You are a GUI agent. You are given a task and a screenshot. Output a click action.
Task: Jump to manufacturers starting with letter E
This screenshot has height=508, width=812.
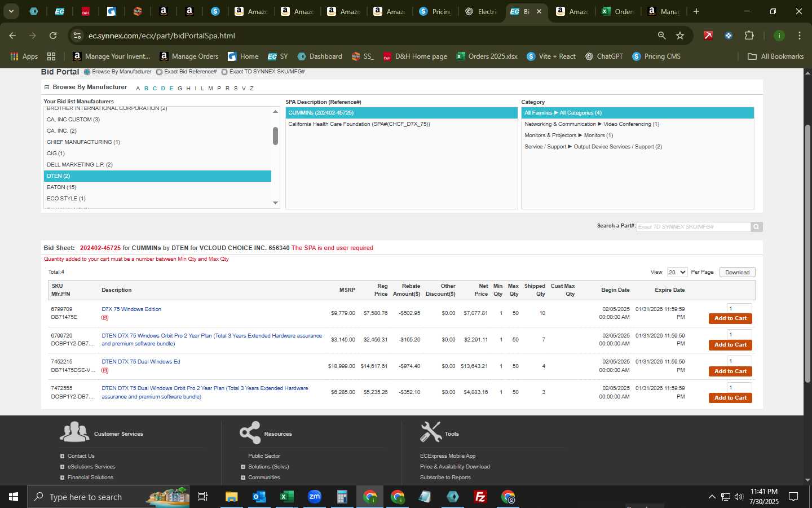171,89
